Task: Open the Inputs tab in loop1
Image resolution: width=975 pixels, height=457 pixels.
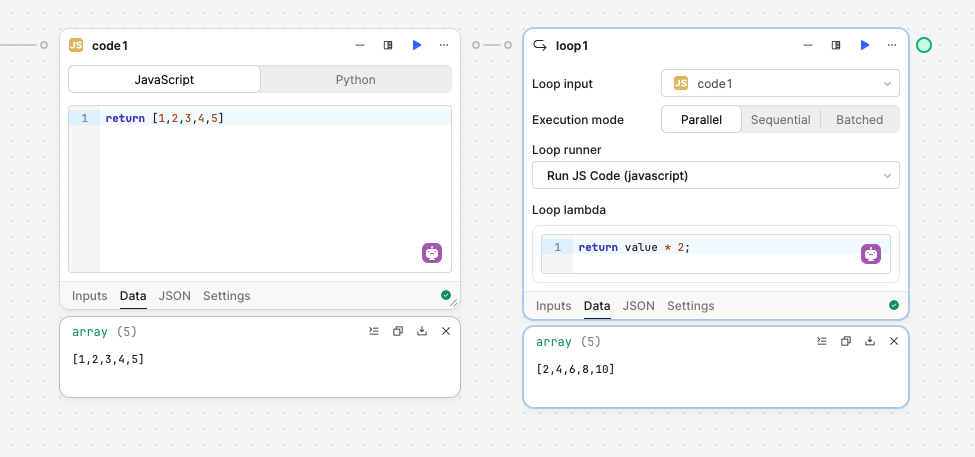Action: (x=553, y=306)
